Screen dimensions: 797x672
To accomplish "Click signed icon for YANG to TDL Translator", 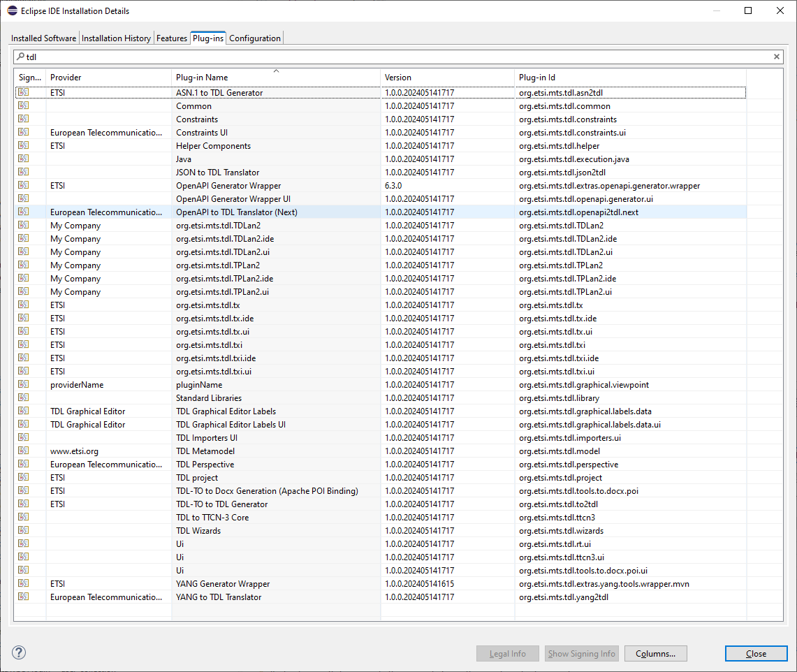I will click(23, 597).
